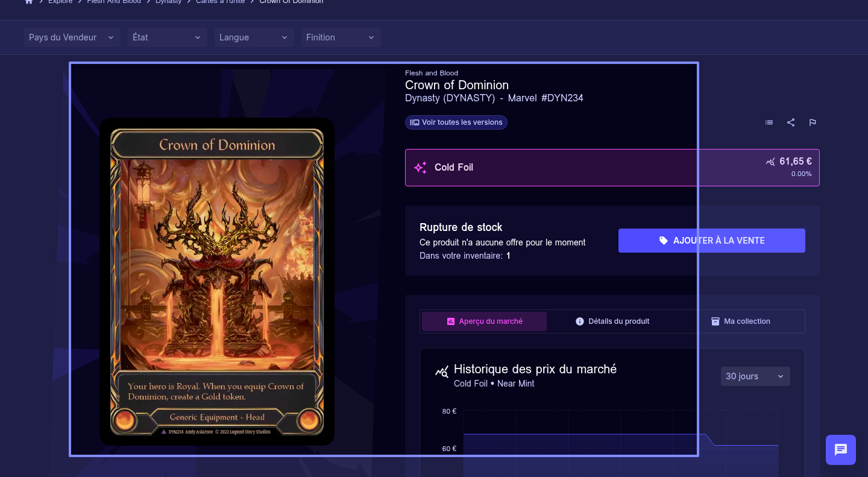Open Voir toutes les versions
Screen dimensions: 868x477
click(x=456, y=122)
